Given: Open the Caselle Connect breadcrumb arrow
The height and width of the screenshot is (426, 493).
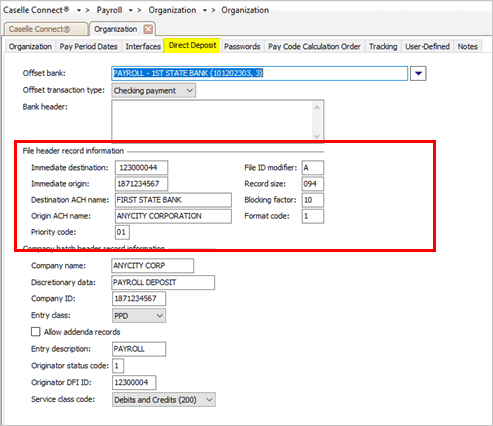Looking at the screenshot, I should [79, 10].
